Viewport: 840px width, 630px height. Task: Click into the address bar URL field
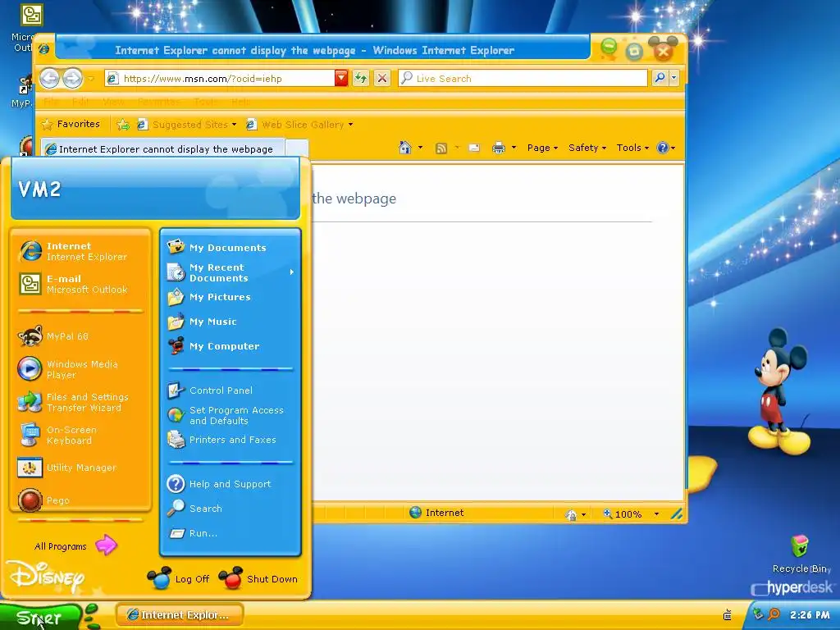pos(220,78)
